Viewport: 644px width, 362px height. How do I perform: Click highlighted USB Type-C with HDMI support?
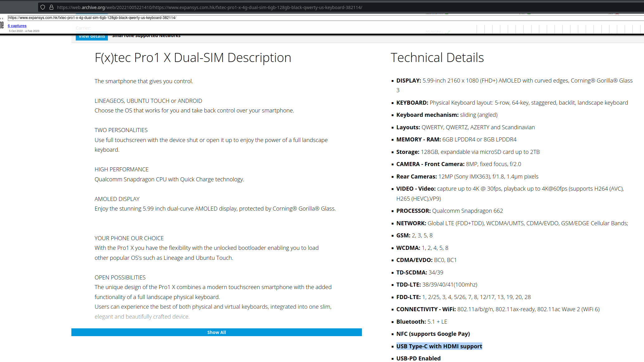[x=439, y=346]
